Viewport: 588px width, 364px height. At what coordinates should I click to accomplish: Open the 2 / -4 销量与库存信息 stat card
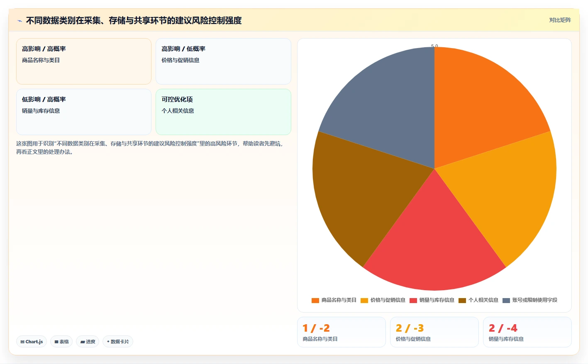[x=527, y=332]
